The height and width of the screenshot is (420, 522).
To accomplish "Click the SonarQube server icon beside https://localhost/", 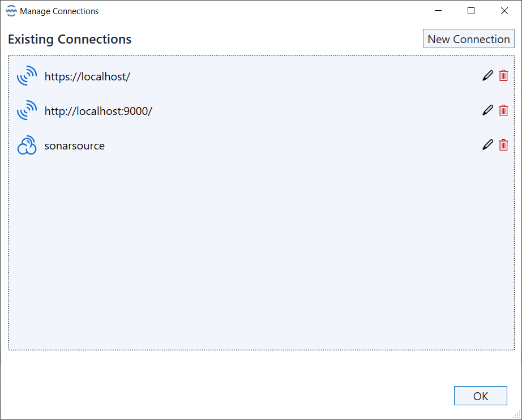I will (x=27, y=75).
